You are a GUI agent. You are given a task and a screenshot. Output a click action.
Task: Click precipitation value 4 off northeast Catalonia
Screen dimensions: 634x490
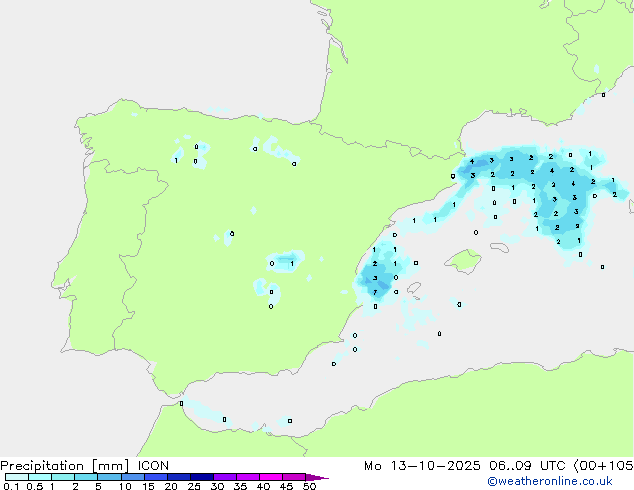[x=472, y=161]
